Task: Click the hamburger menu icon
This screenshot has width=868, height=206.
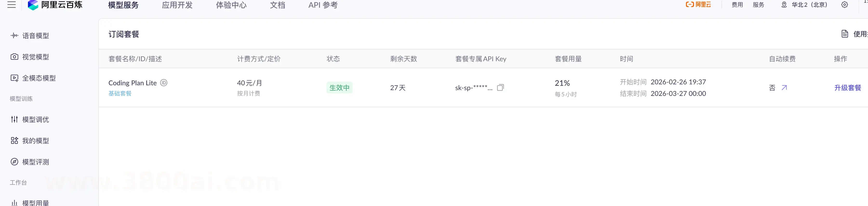Action: pyautogui.click(x=12, y=5)
